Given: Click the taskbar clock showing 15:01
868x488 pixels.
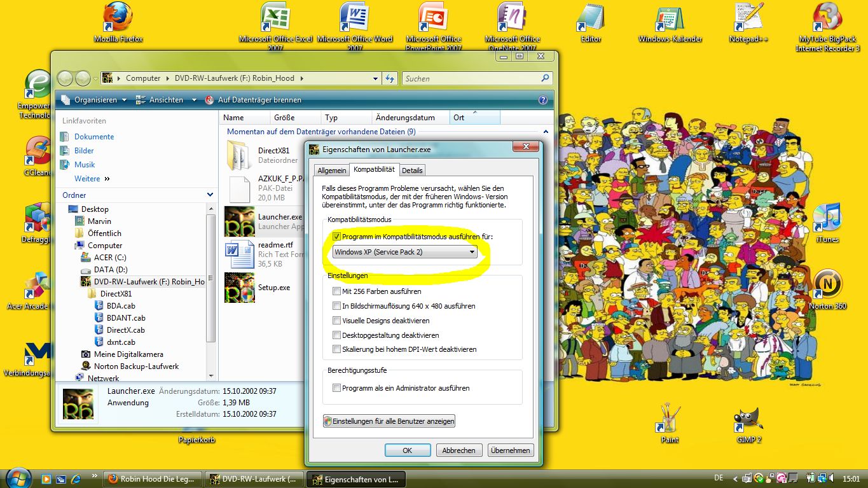Looking at the screenshot, I should [850, 478].
